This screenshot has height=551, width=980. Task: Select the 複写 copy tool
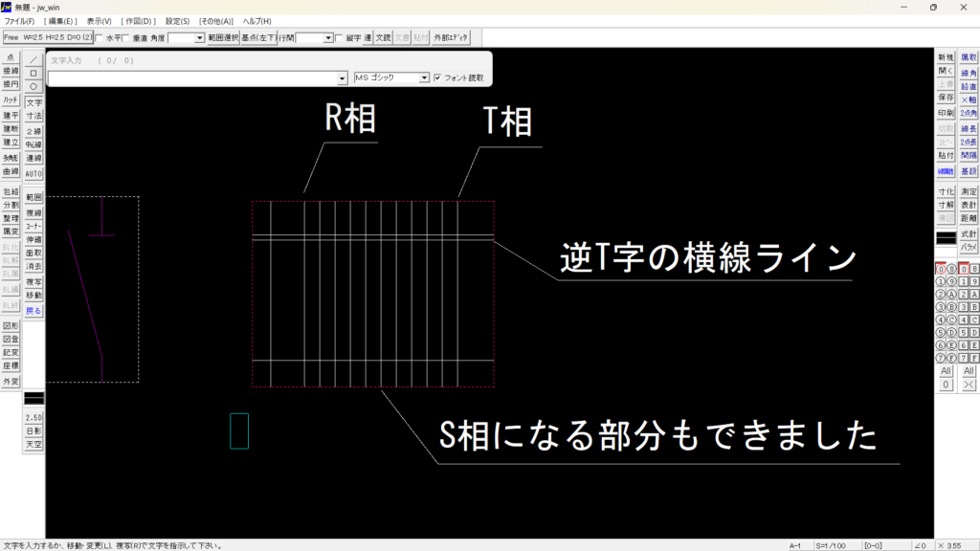coord(33,282)
